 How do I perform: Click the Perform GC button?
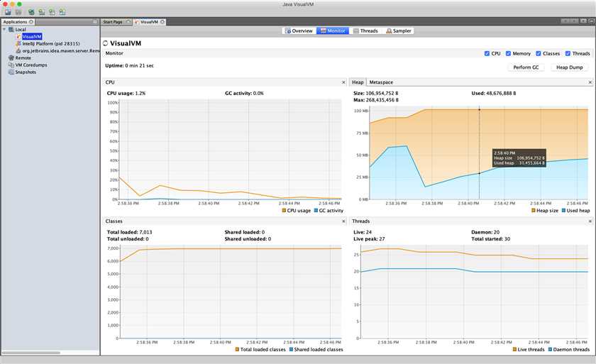pyautogui.click(x=526, y=67)
